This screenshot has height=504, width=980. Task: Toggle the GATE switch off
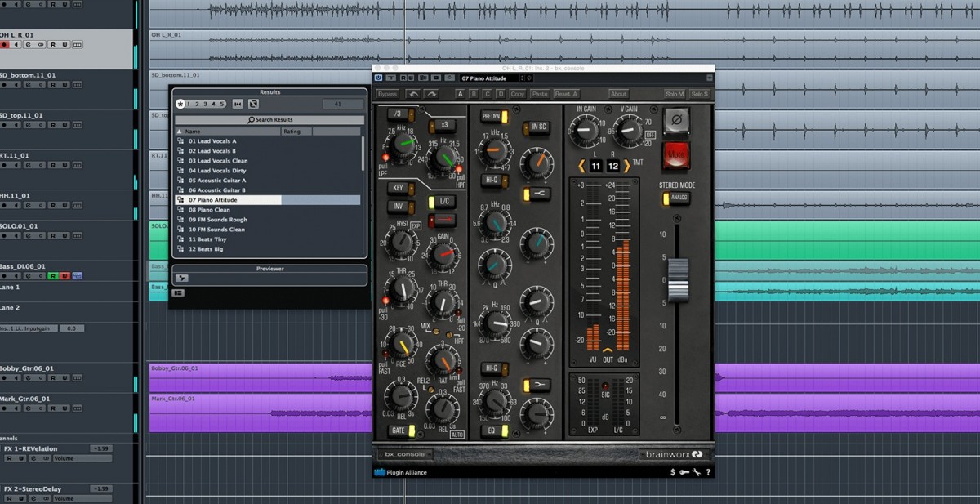click(402, 430)
